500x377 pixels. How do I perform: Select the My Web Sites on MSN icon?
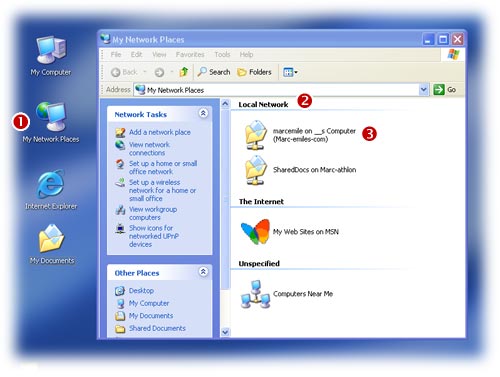pos(255,232)
